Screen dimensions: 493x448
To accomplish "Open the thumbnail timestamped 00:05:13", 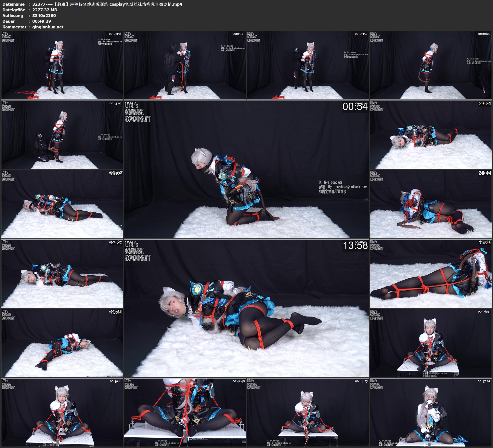I will click(185, 65).
